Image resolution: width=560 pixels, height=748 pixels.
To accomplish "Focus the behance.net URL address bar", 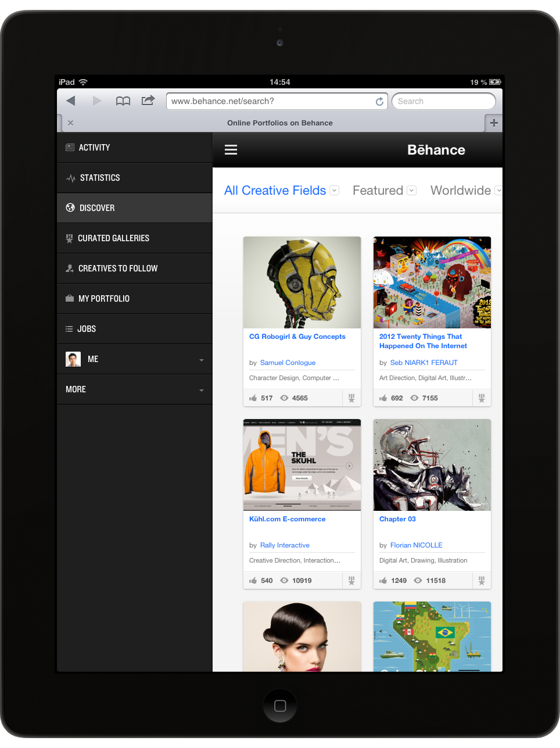I will (277, 101).
